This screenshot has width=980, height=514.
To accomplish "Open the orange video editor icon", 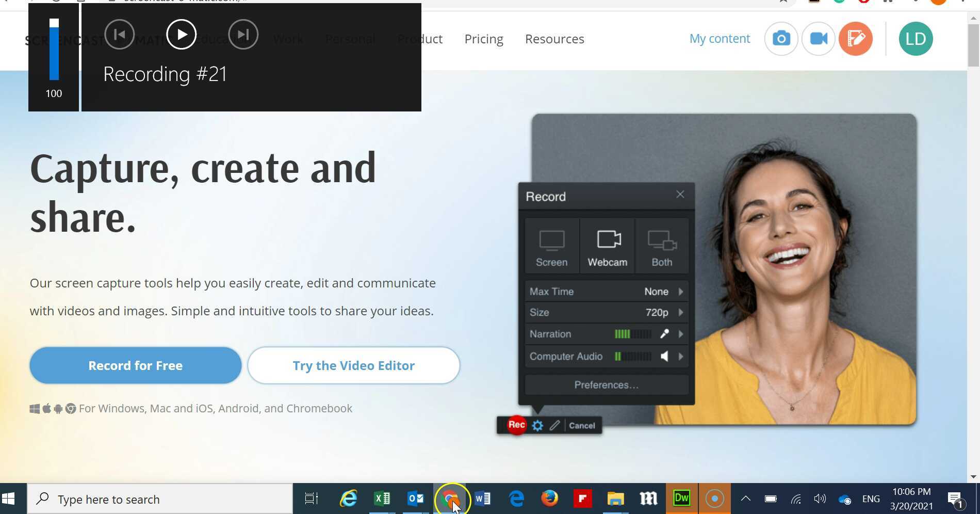I will 855,39.
